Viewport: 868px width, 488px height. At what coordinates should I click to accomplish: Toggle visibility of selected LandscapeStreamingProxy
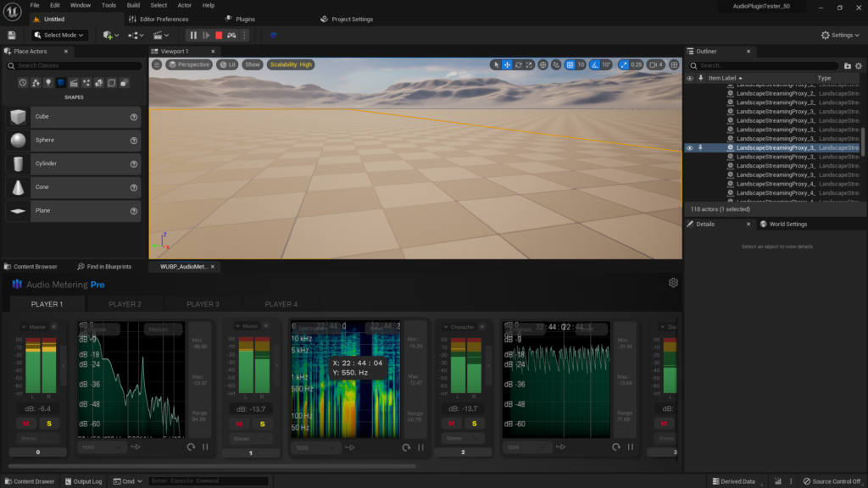tap(689, 147)
